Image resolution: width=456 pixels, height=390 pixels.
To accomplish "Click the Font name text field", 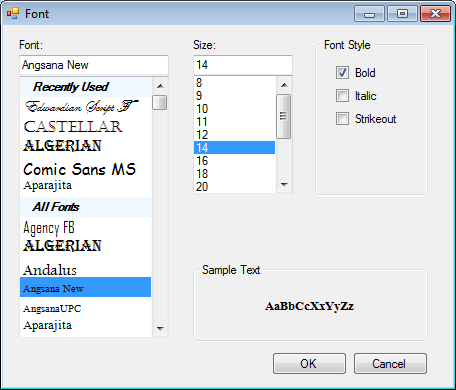I will [x=94, y=65].
